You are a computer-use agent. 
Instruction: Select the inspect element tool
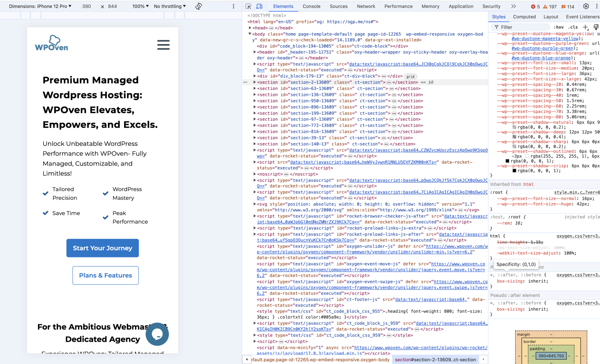[x=248, y=6]
